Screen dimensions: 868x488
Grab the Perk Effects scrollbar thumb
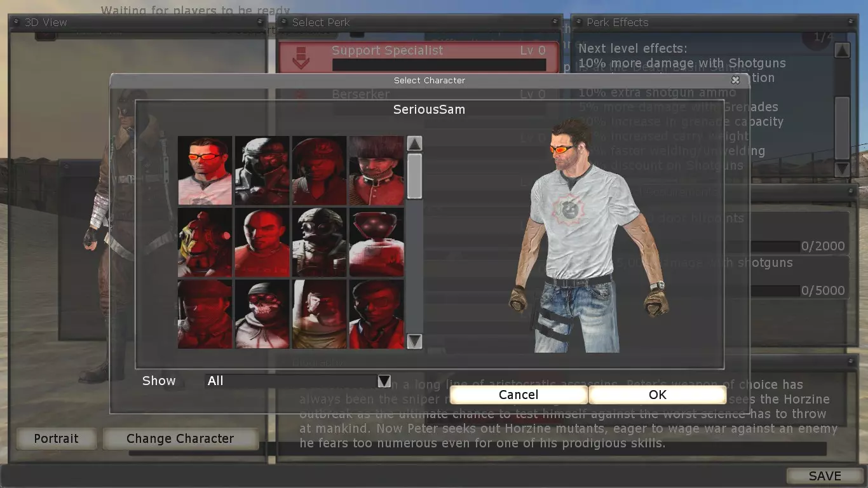pos(842,127)
